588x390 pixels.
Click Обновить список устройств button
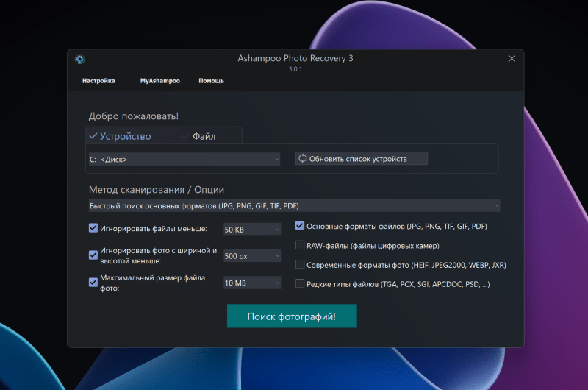click(x=361, y=158)
